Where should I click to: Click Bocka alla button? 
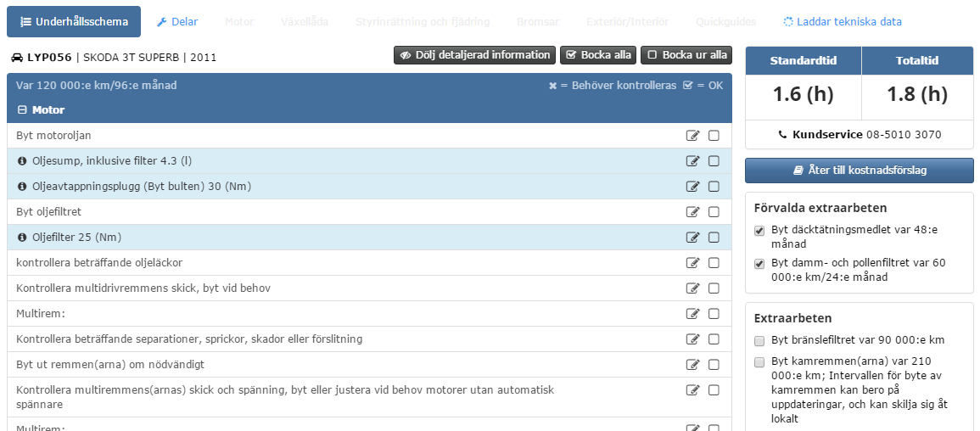598,55
